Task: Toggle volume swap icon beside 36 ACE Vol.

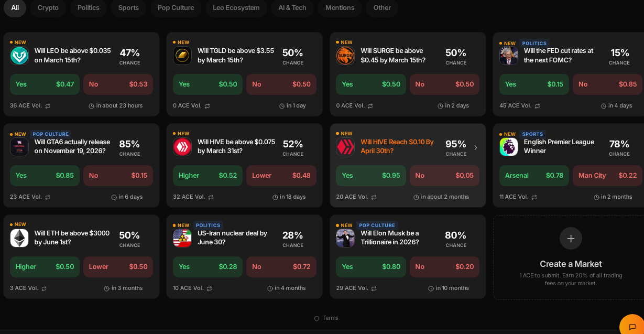Action: tap(48, 106)
